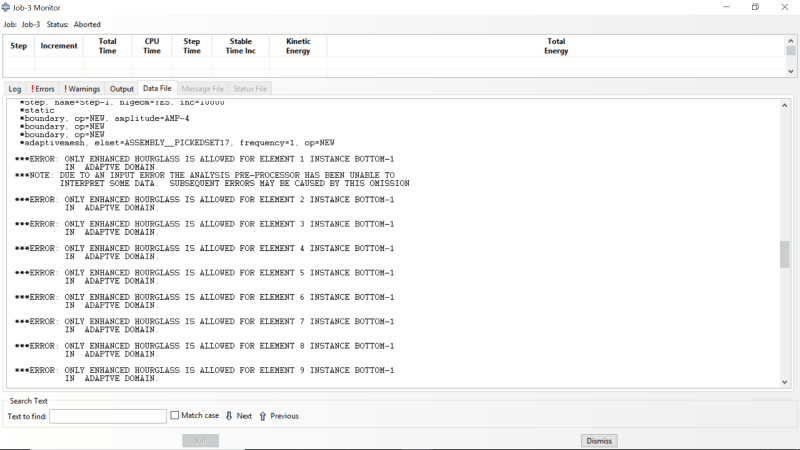Switch to the Errors tab
This screenshot has width=800, height=450.
point(43,89)
